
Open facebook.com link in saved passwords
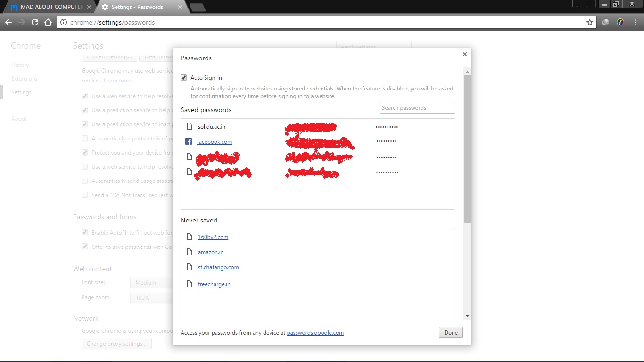[215, 142]
